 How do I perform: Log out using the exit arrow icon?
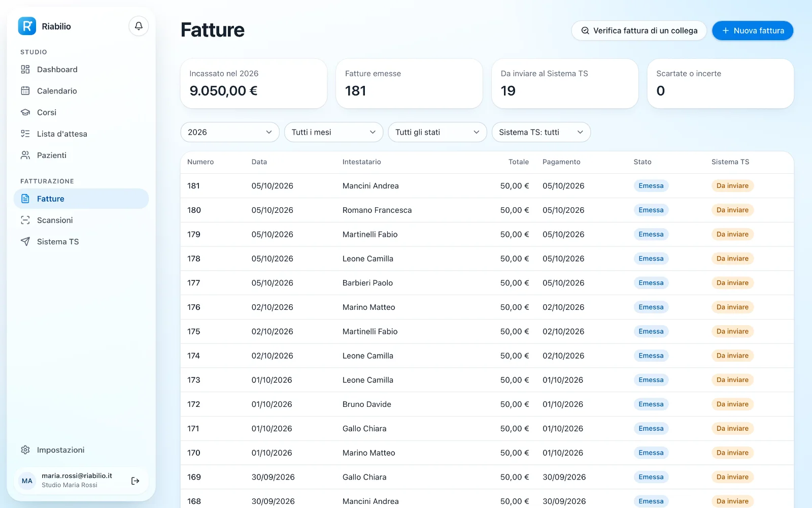coord(136,481)
